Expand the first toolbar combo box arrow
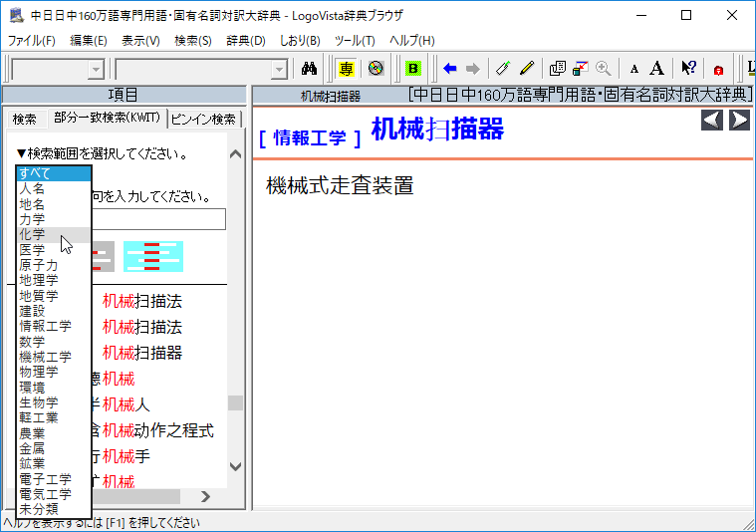 tap(96, 70)
